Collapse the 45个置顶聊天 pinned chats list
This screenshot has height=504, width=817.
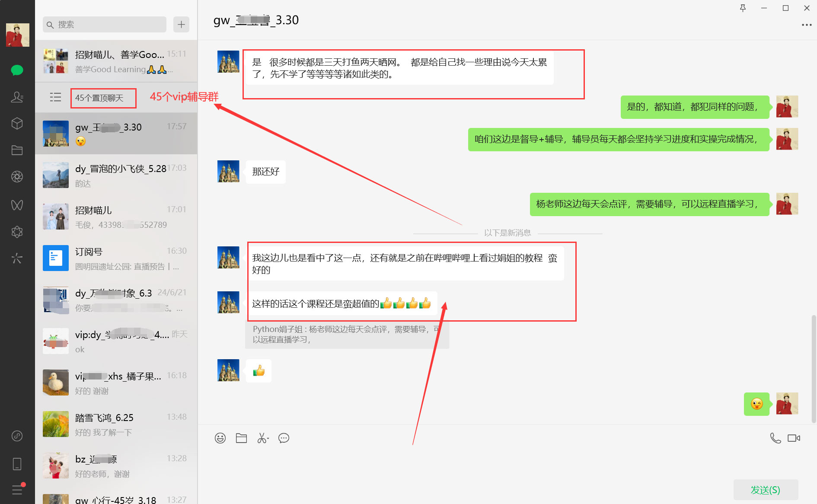(55, 97)
